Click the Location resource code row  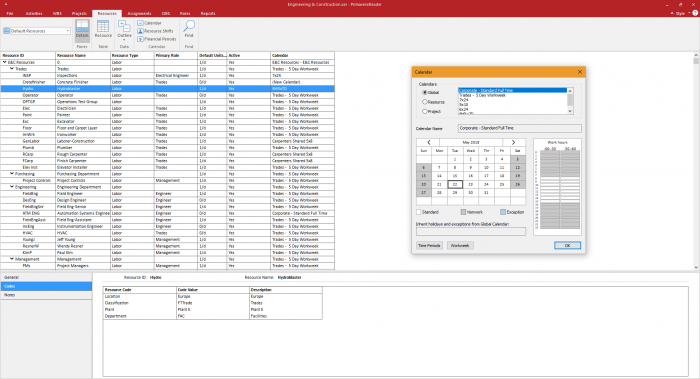coord(212,296)
